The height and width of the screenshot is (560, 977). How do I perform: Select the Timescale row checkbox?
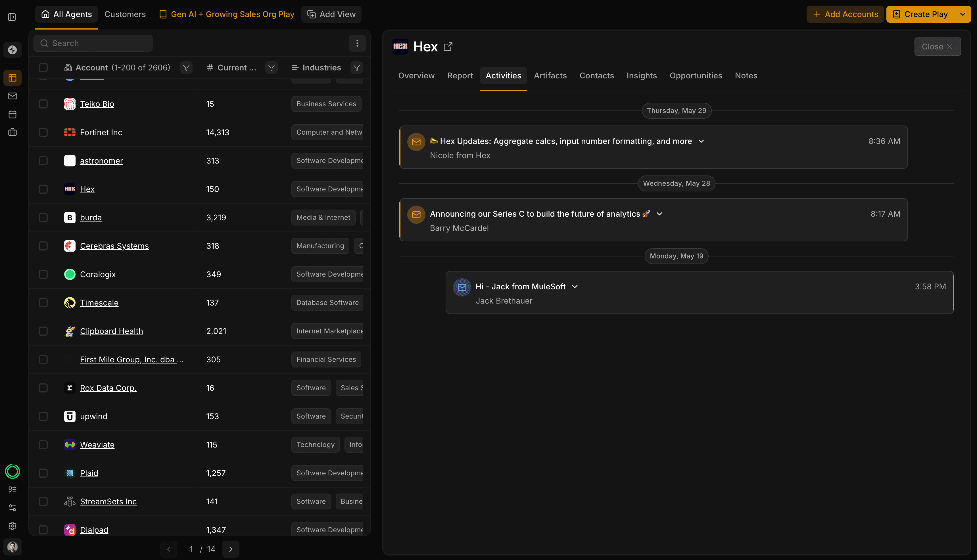[x=43, y=303]
